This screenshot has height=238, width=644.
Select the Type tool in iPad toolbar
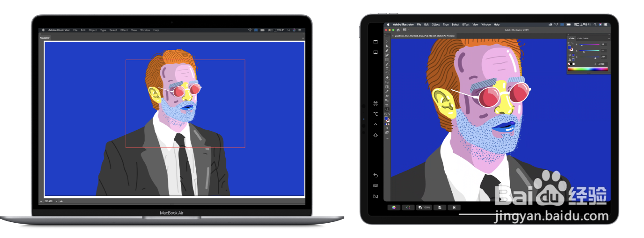coord(387,68)
